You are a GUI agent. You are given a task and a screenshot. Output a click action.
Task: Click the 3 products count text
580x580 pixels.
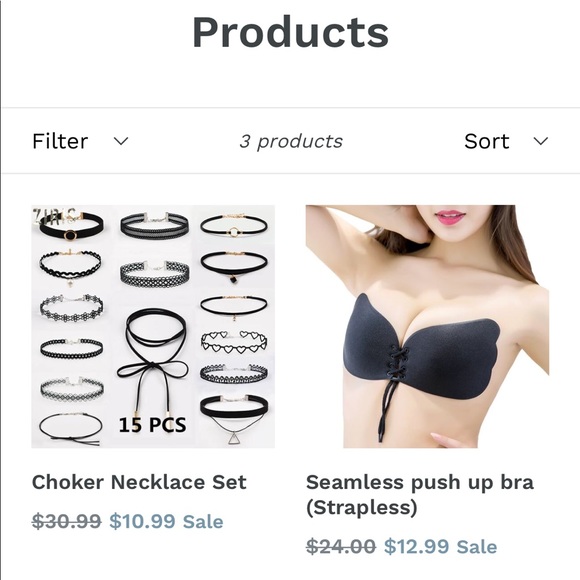click(x=291, y=141)
